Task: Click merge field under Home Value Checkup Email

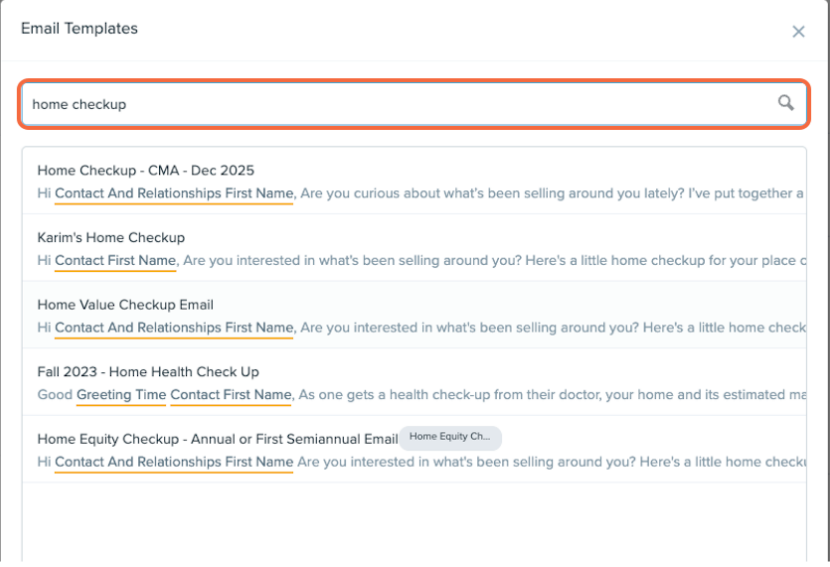Action: (174, 328)
